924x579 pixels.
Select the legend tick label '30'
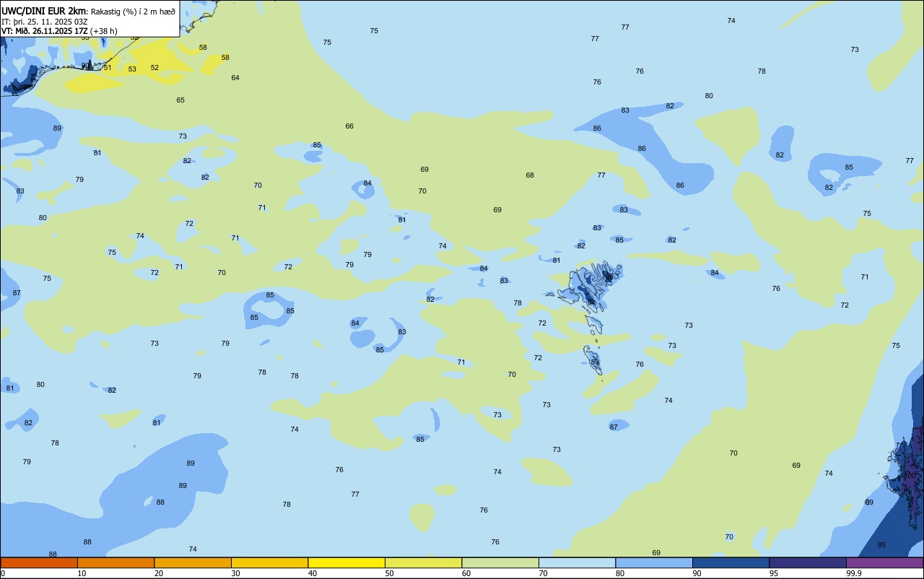235,573
